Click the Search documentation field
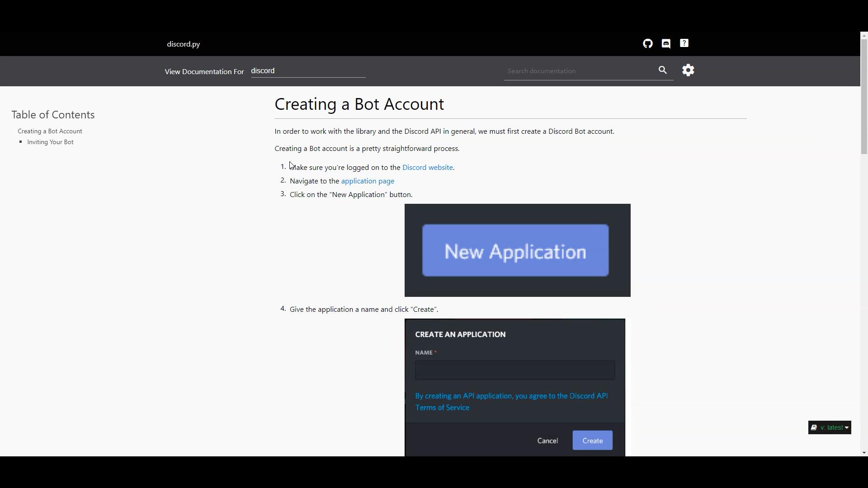Screen dimensions: 868x488 tap(579, 71)
